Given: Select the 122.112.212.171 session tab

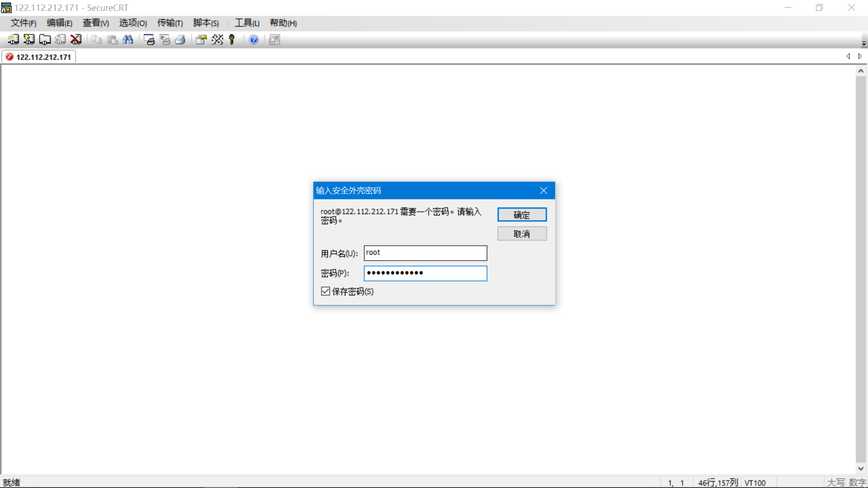Looking at the screenshot, I should coord(40,57).
